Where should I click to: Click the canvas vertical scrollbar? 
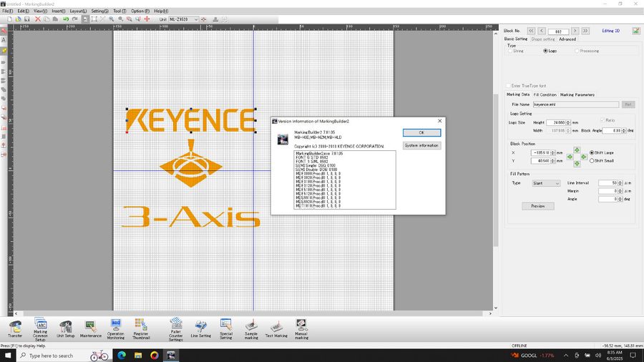pyautogui.click(x=496, y=170)
